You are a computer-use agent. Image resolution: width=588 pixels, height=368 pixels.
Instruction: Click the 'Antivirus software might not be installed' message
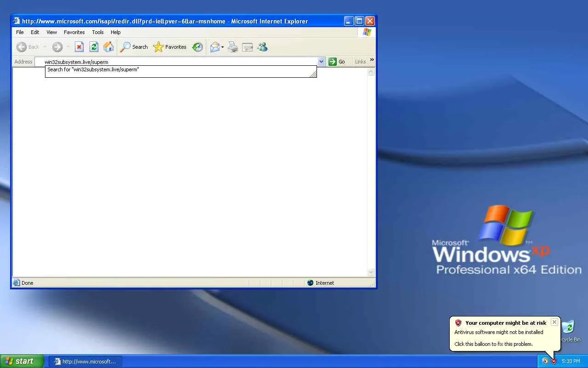click(499, 332)
